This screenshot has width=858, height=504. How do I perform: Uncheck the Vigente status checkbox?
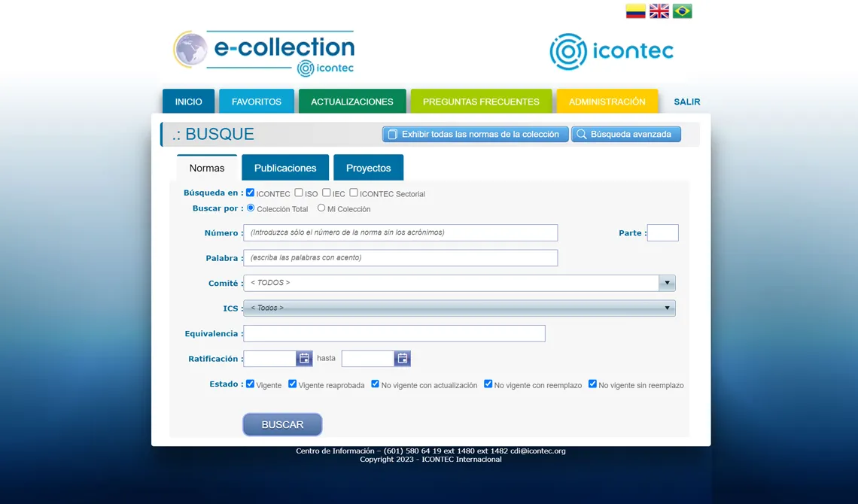point(250,384)
